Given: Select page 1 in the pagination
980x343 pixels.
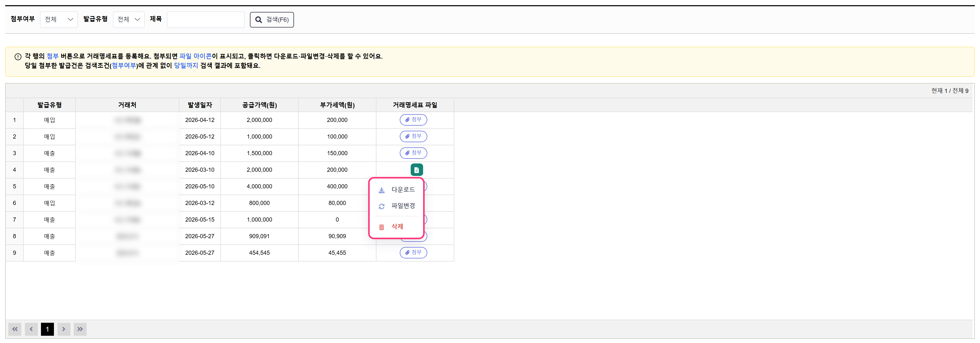Looking at the screenshot, I should [x=47, y=329].
